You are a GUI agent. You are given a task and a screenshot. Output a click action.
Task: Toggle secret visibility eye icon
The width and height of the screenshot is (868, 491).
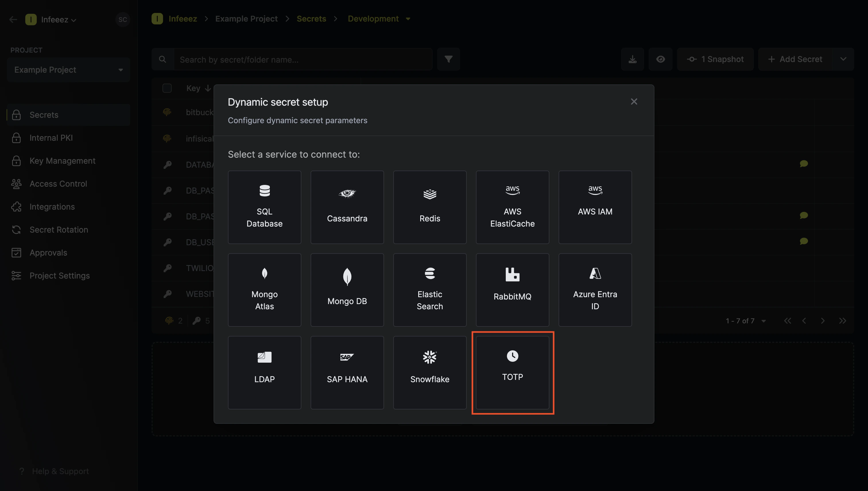tap(660, 59)
